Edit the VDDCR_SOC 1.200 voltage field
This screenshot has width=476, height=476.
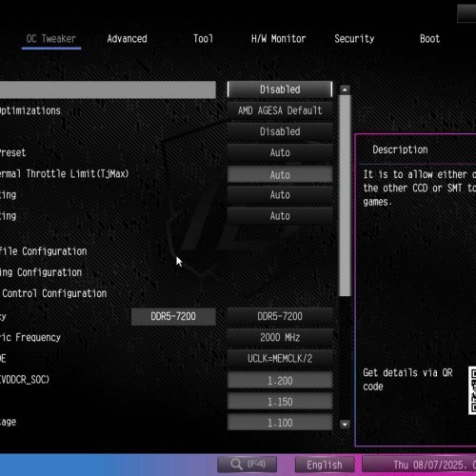point(280,381)
